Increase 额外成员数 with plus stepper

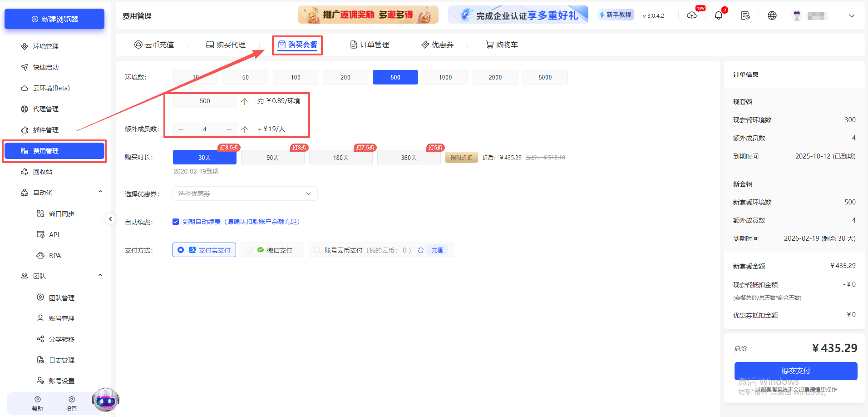tap(229, 129)
